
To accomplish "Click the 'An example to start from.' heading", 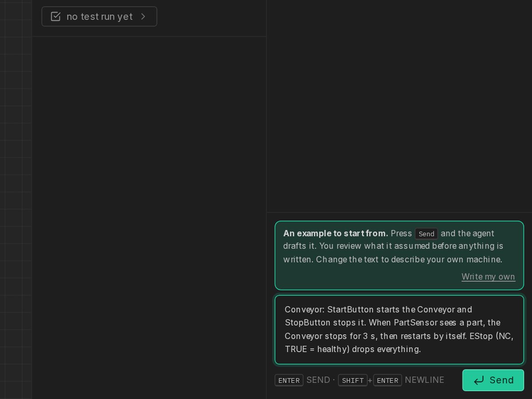I will 336,233.
